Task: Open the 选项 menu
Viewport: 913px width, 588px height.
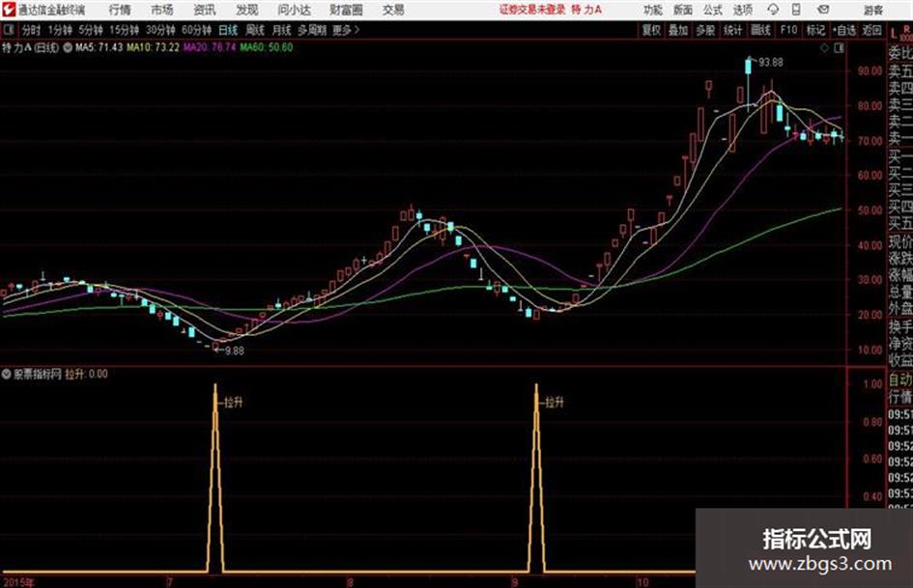Action: 742,10
